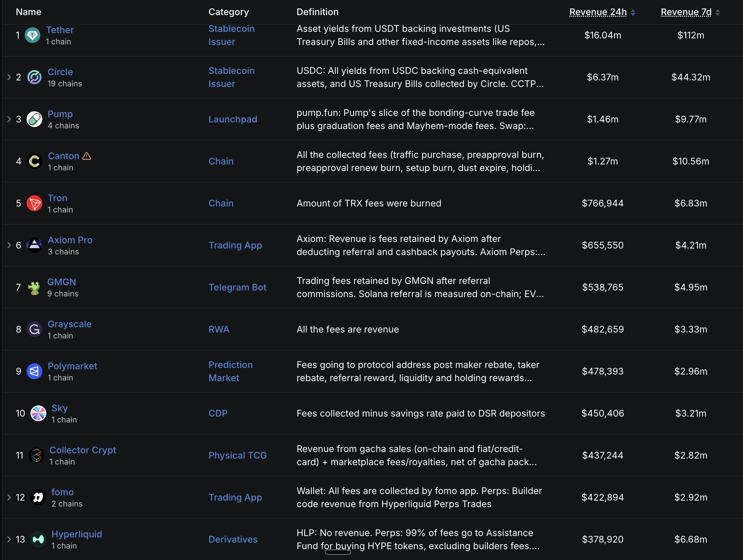This screenshot has height=560, width=743.
Task: Click the Tether logo icon
Action: point(32,35)
